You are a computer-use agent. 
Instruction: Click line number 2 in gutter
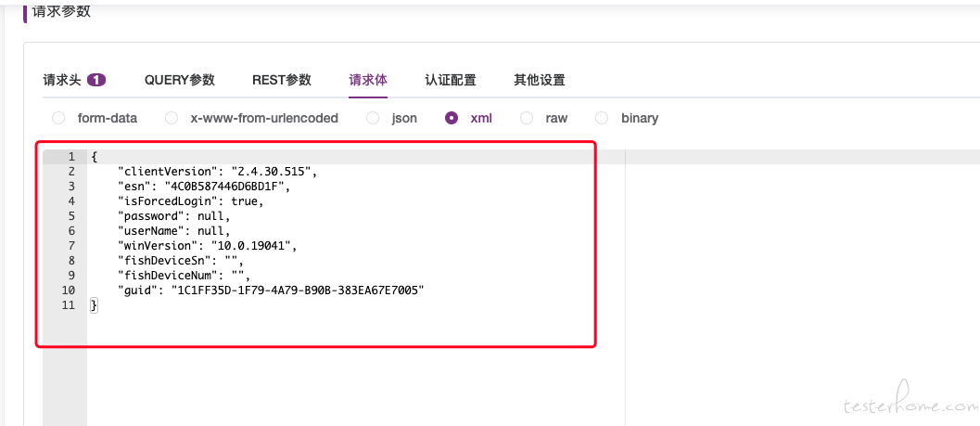coord(72,171)
